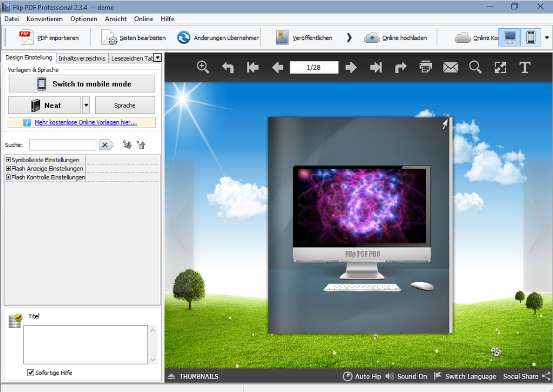553x392 pixels.
Task: Go to last page icon
Action: [376, 67]
